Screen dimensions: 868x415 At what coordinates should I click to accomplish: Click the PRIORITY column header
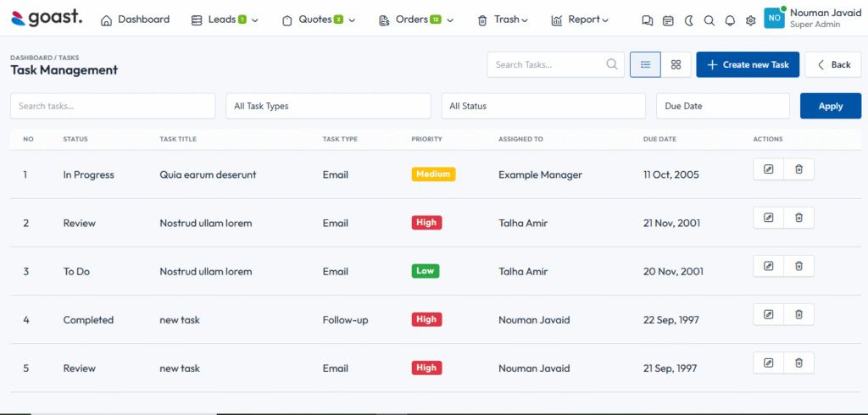[x=427, y=140]
